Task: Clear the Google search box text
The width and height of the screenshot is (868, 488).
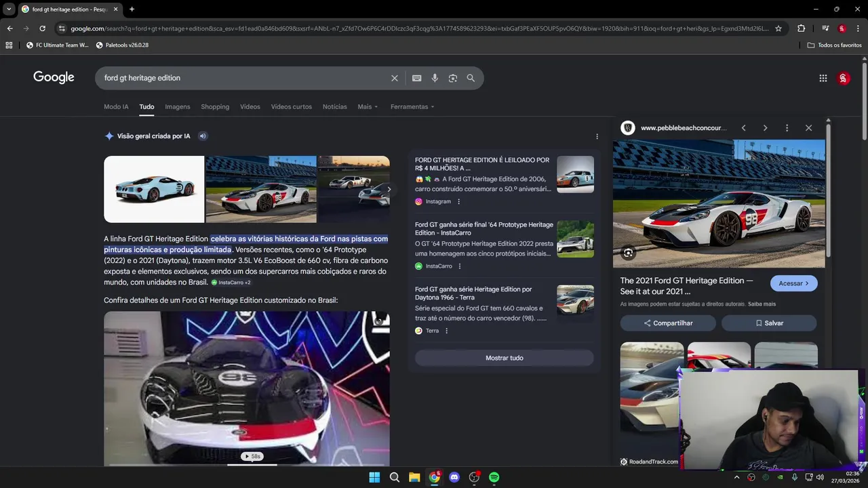Action: click(394, 78)
